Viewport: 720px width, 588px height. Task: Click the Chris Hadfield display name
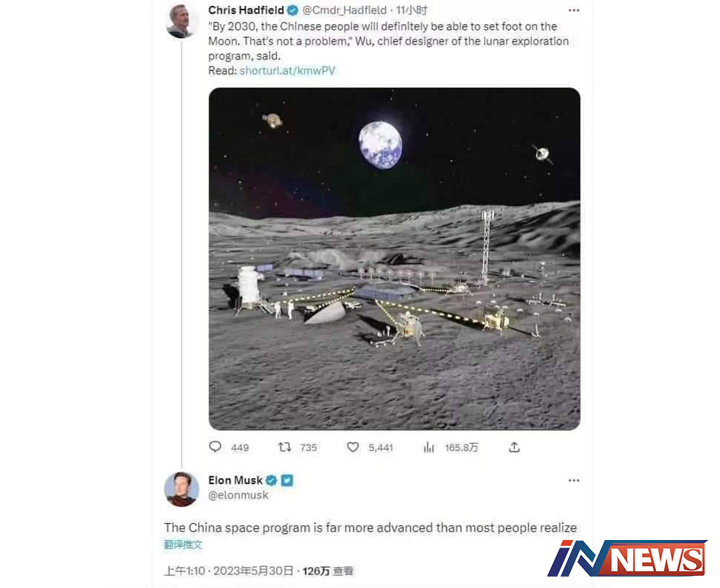(x=246, y=10)
